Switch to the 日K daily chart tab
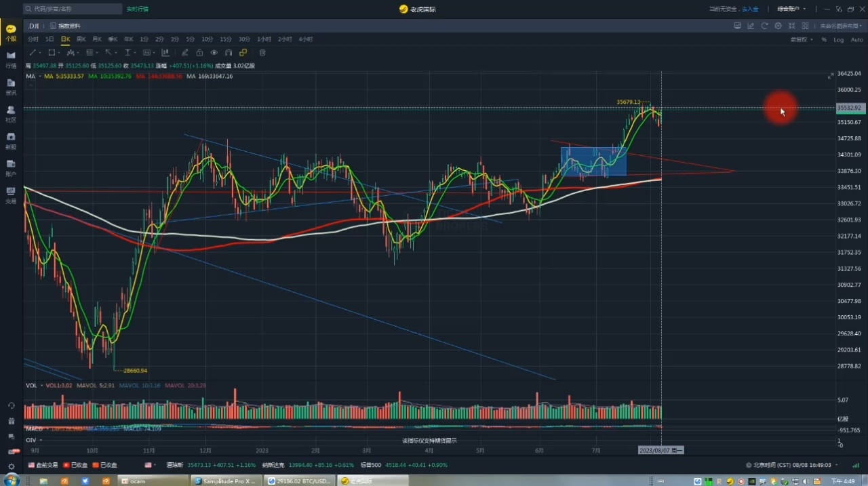Image resolution: width=868 pixels, height=486 pixels. 65,39
